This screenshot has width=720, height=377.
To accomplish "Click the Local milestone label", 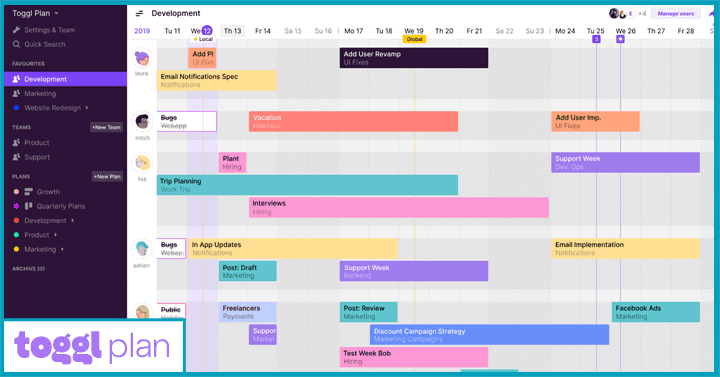I will tap(203, 39).
